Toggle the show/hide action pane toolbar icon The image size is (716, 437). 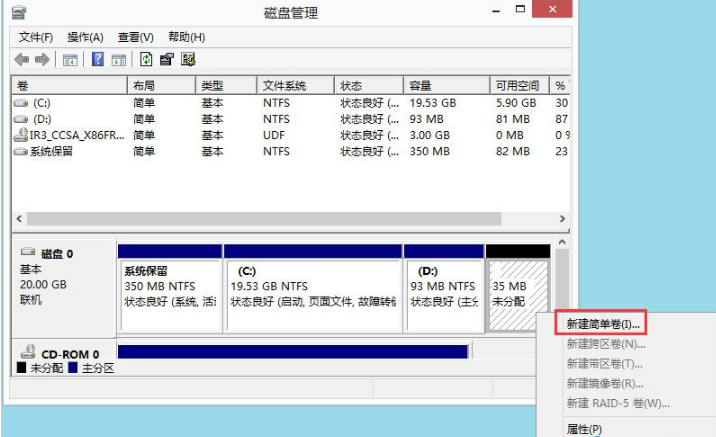[x=118, y=60]
